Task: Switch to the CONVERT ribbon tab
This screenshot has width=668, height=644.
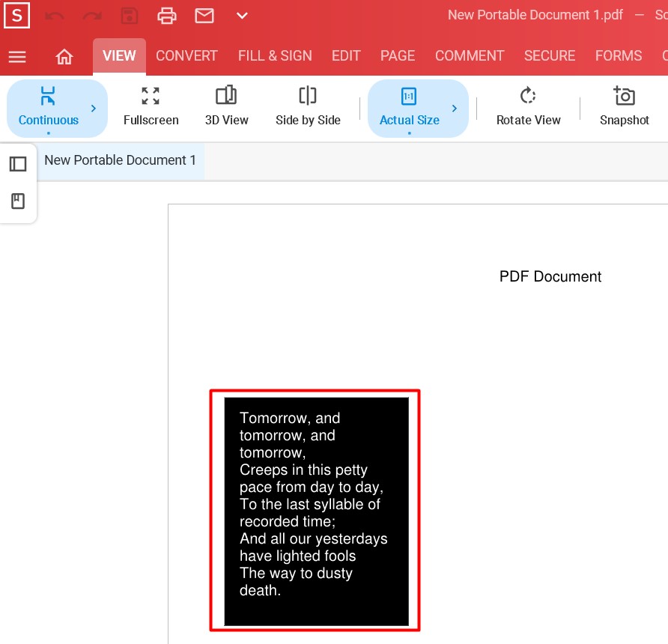Action: pos(186,55)
